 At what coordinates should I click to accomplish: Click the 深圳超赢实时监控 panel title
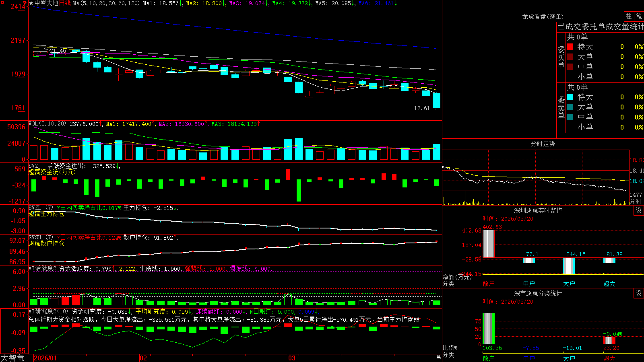tap(538, 210)
